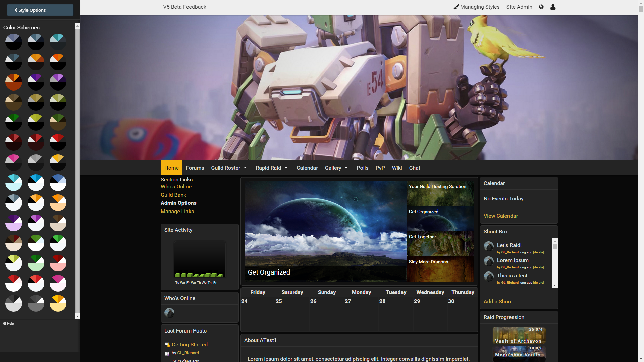Choose the dark red and pink light scheme
The width and height of the screenshot is (644, 362).
coord(58,263)
